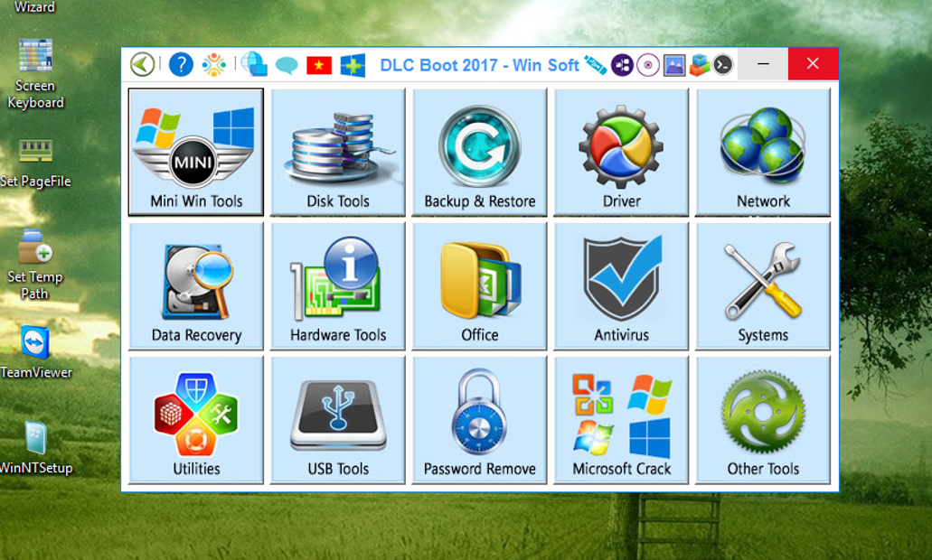Open the Network category

(x=763, y=152)
